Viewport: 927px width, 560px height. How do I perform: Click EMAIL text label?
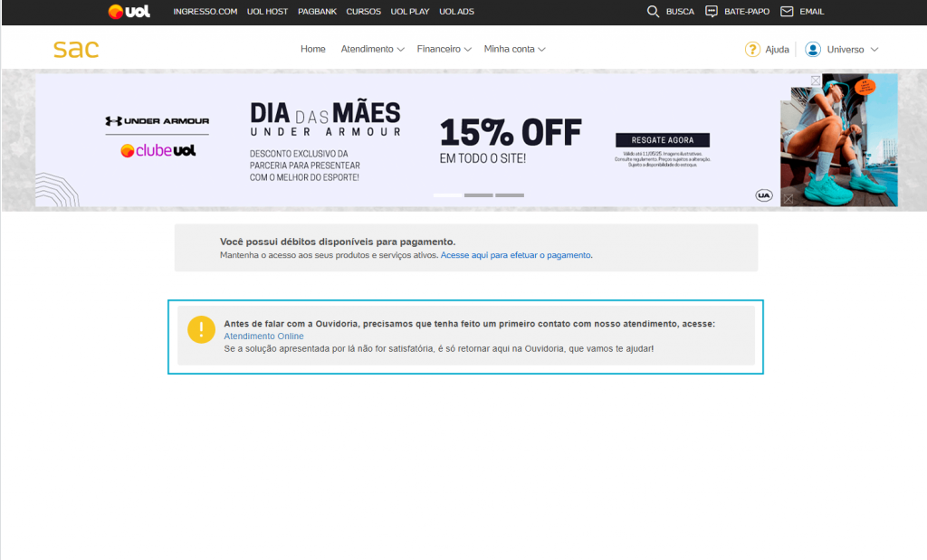[x=812, y=11]
